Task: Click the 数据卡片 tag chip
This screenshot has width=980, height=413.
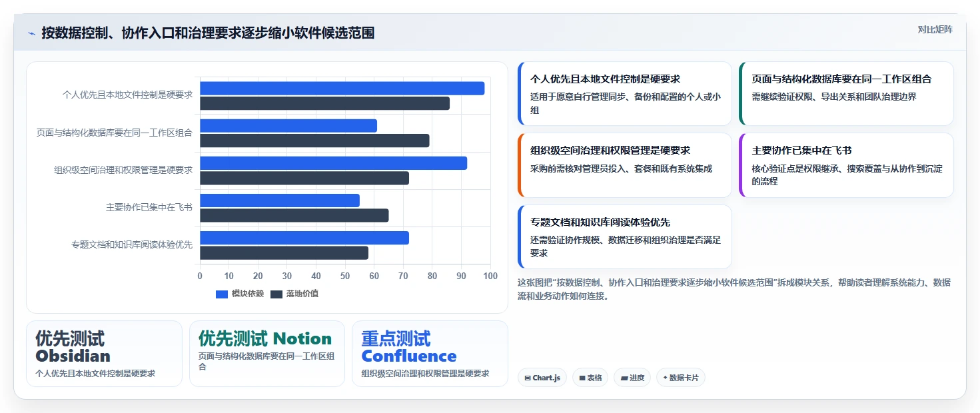Action: (x=680, y=378)
